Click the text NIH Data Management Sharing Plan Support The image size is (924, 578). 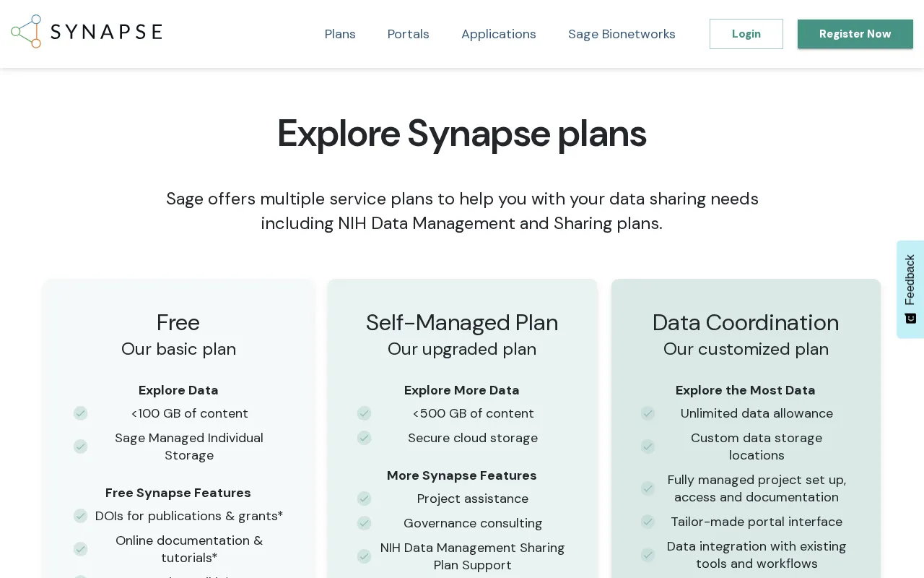473,556
